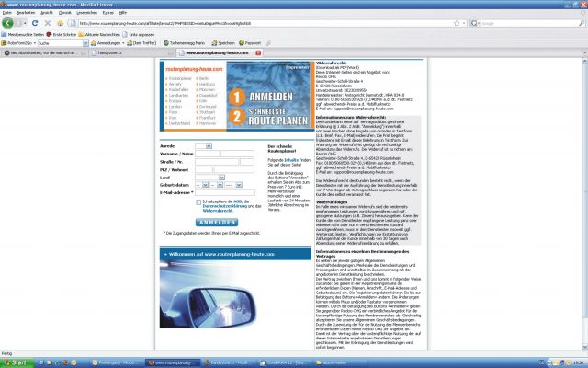Click Windows Start button

[x=16, y=362]
